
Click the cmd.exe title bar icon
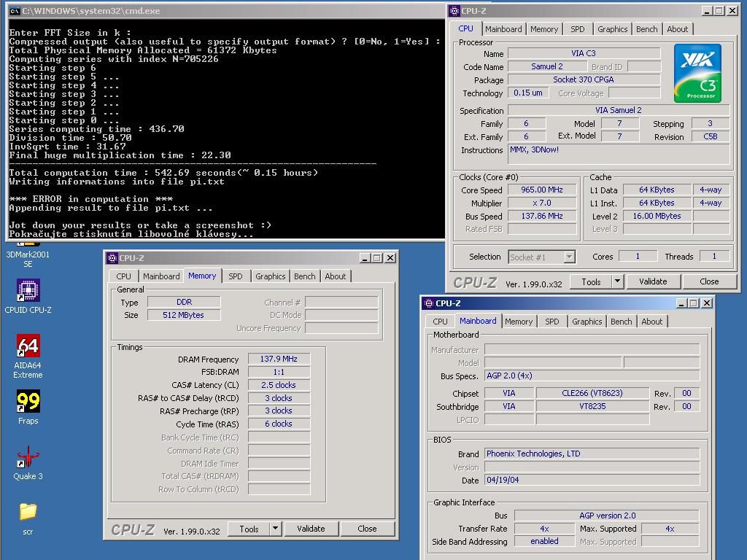coord(15,11)
